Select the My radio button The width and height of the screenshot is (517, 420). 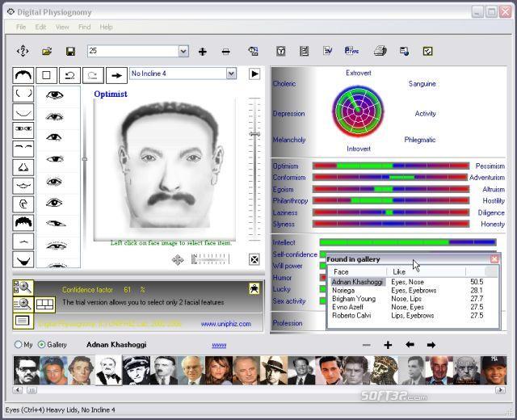18,345
